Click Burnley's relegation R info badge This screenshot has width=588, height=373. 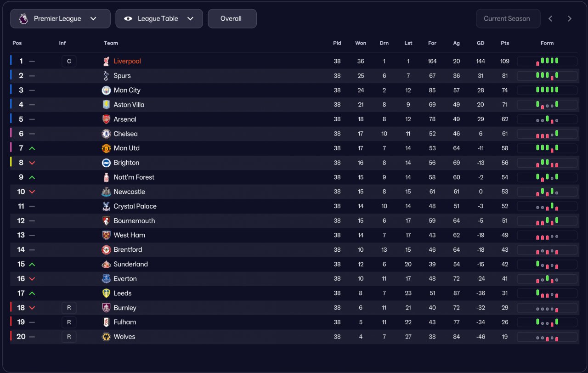point(69,308)
